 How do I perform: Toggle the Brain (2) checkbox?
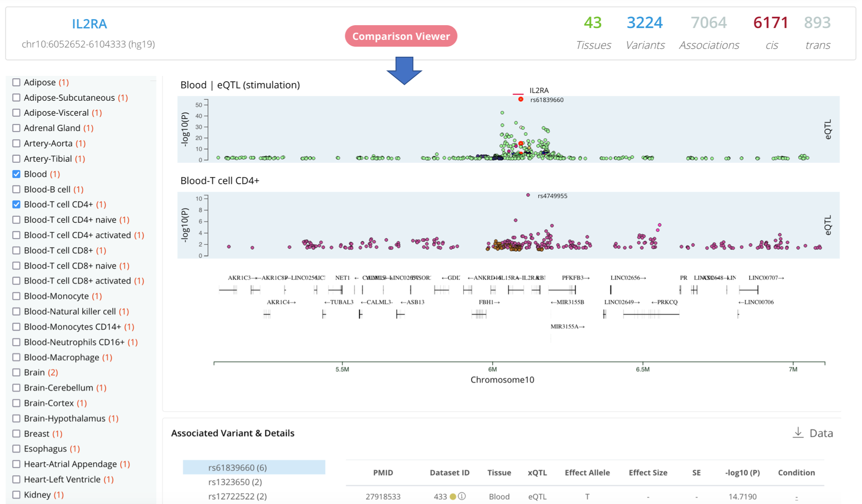tap(16, 372)
